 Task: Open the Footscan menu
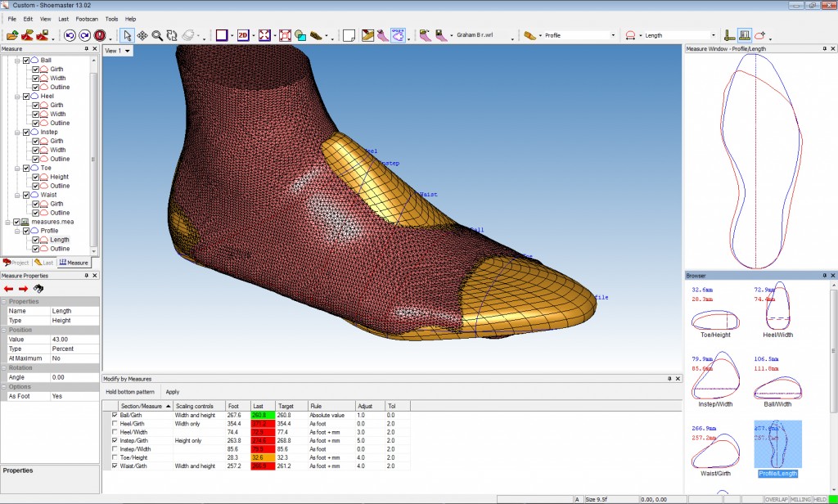coord(87,19)
